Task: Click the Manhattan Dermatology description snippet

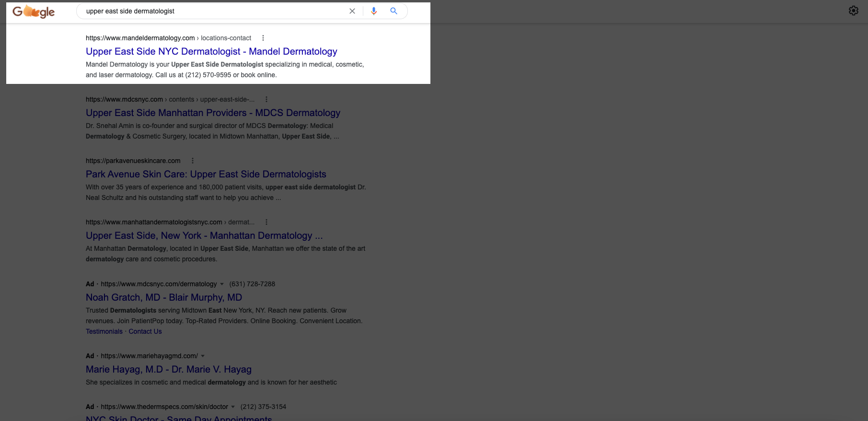Action: click(225, 254)
